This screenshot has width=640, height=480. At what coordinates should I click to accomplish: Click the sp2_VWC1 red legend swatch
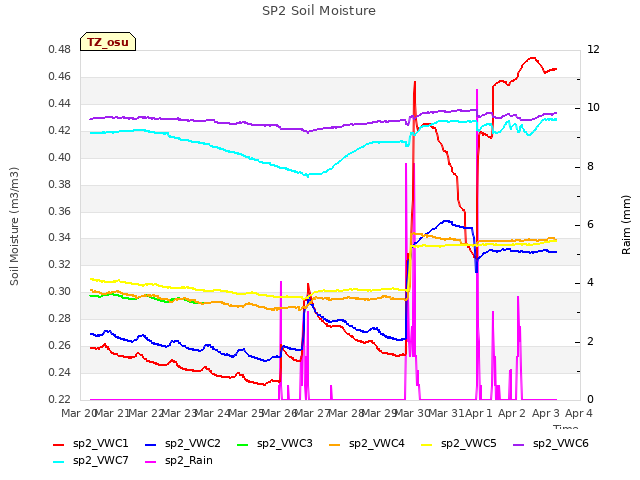pos(59,445)
